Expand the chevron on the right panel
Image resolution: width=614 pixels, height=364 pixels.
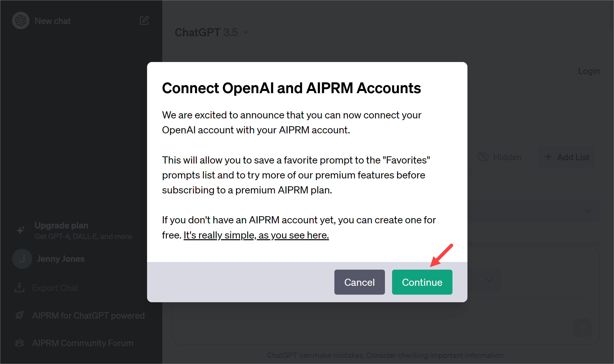pos(588,211)
